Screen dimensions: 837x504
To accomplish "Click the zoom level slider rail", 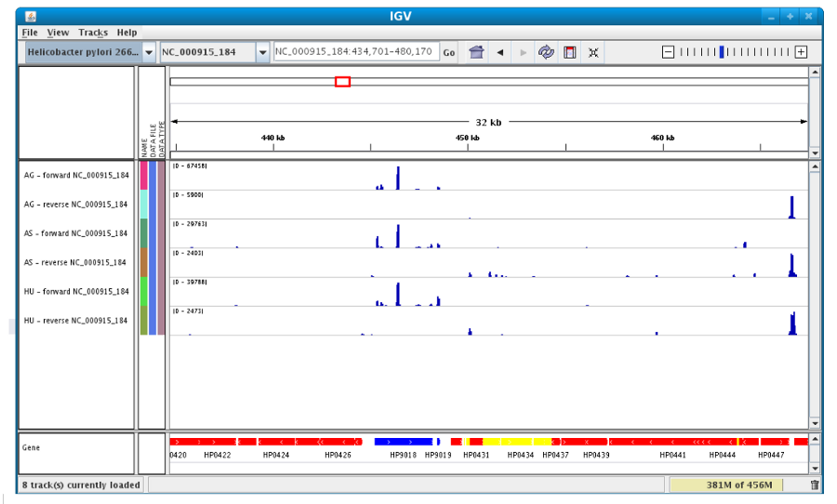I will click(735, 52).
